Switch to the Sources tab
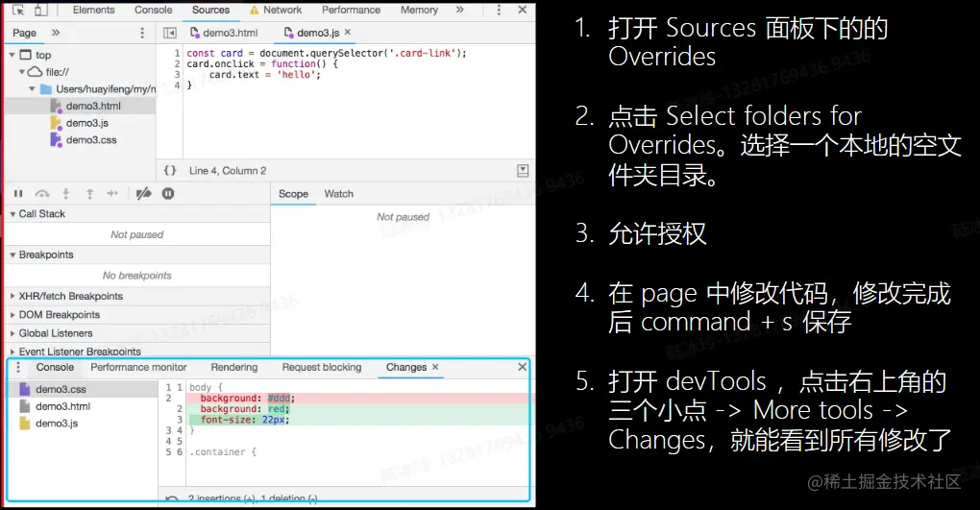980x510 pixels. pos(210,10)
